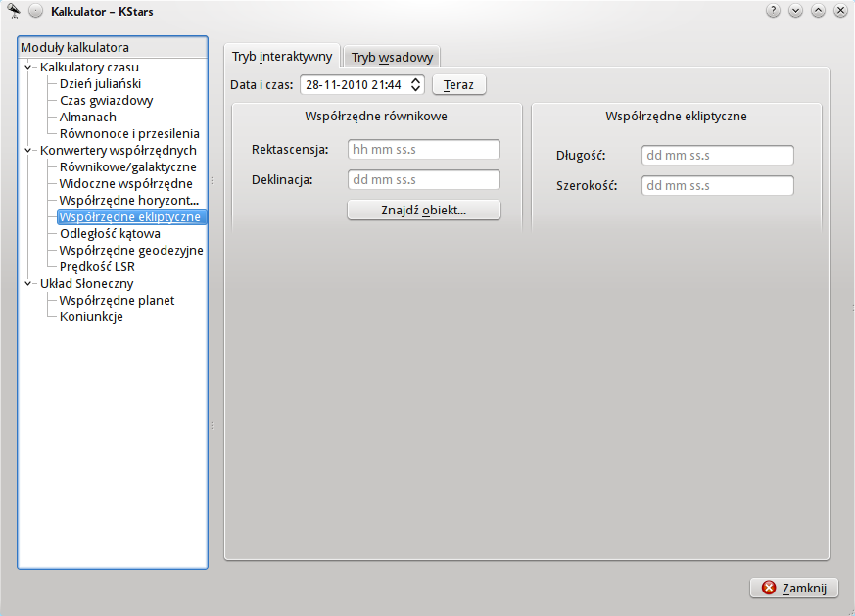
Task: Open the Dzień juliański module
Action: pyautogui.click(x=100, y=84)
